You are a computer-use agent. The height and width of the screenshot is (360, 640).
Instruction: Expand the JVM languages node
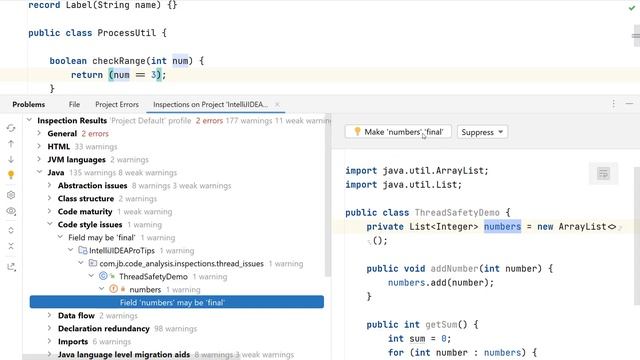click(x=39, y=160)
